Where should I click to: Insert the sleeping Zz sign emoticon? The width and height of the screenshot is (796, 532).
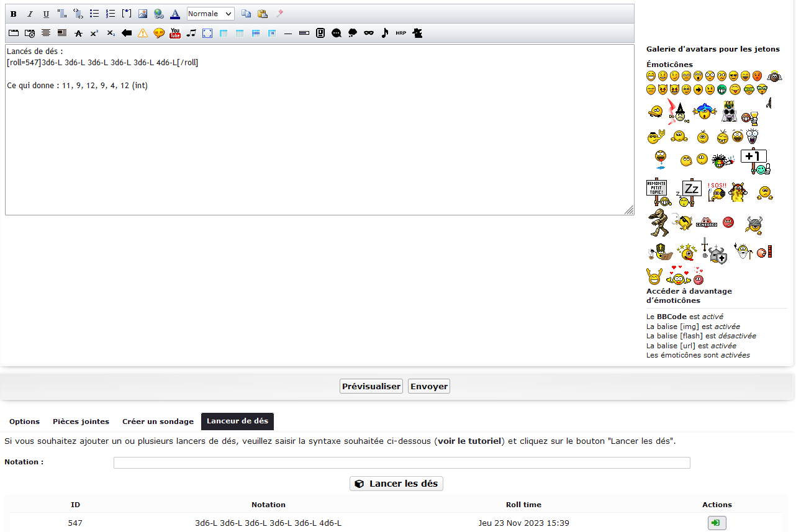tap(689, 193)
